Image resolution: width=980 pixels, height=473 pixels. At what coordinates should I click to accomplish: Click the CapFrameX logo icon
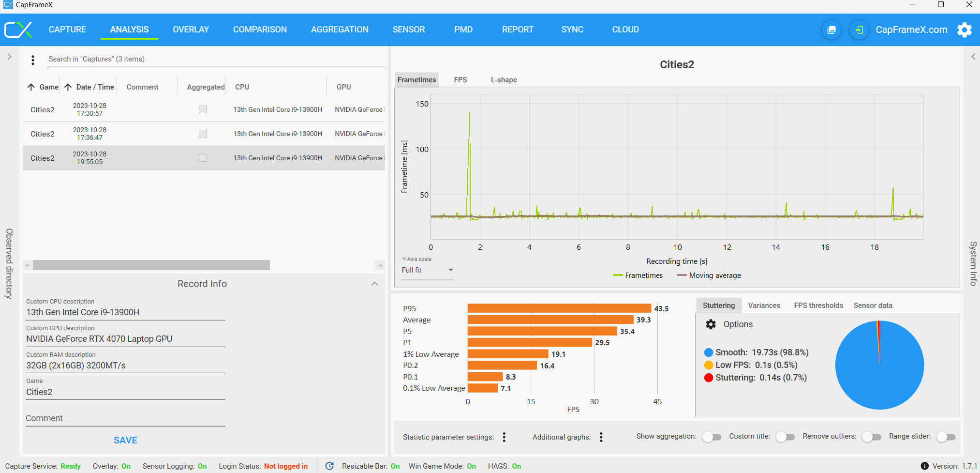pos(18,30)
